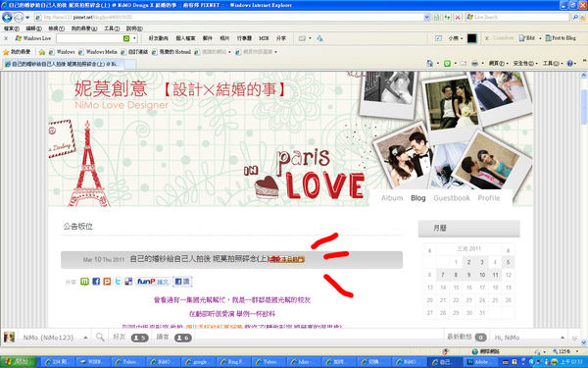Expand the Windows Live search options arrow
The height and width of the screenshot is (368, 588).
(x=134, y=38)
